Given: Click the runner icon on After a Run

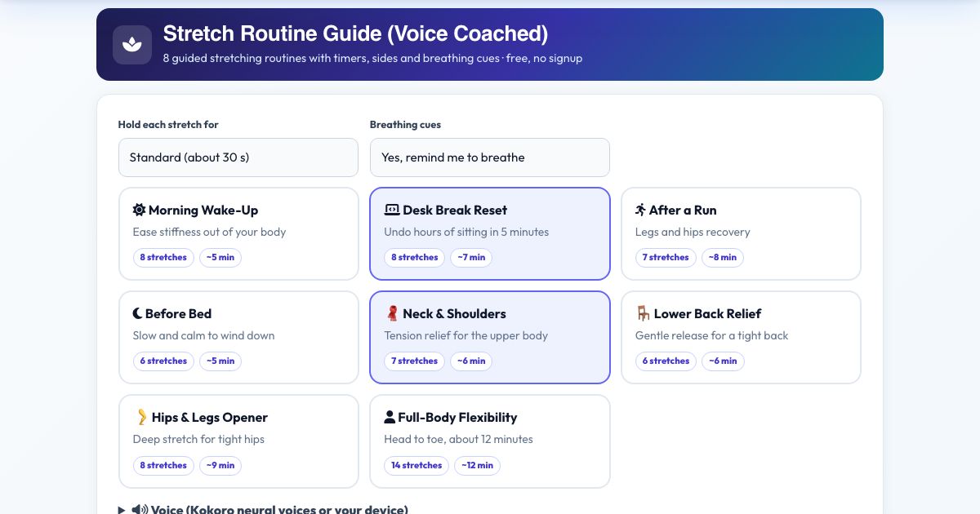Looking at the screenshot, I should tap(640, 210).
